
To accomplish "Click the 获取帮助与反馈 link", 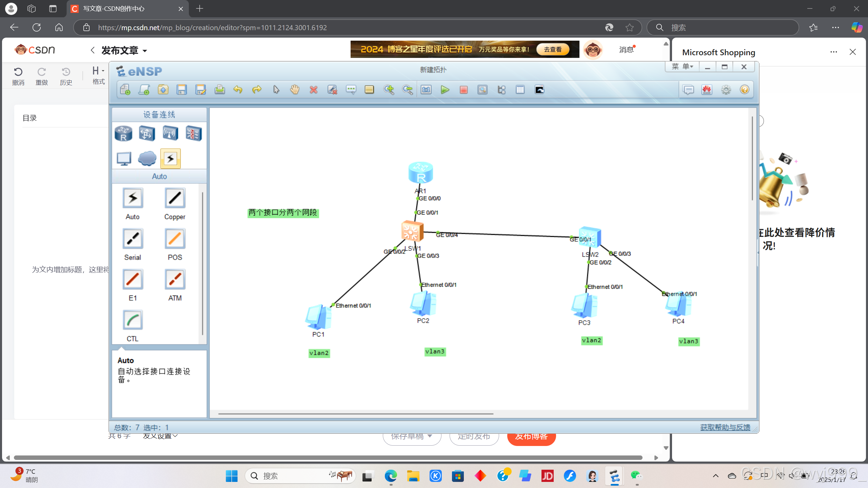I will (x=725, y=427).
